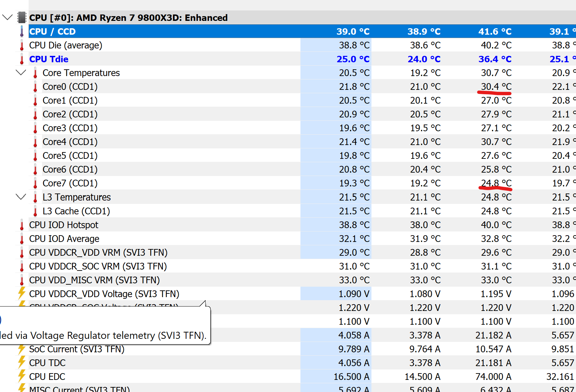Screen dimensions: 576x392
Task: Select CPU VDDCR_VDD Voltage (SVI3 TFN) label
Action: click(104, 294)
